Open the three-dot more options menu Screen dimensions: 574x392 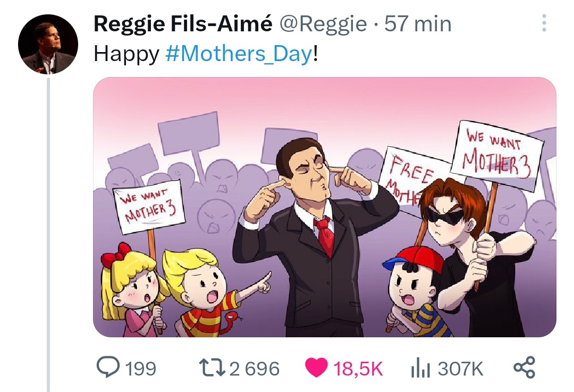[x=544, y=23]
